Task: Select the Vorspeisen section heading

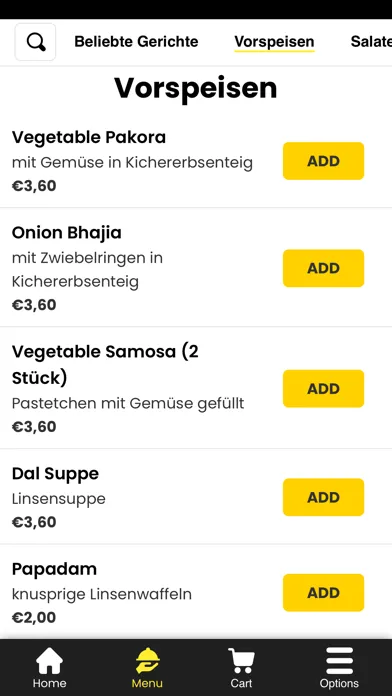Action: [x=196, y=89]
